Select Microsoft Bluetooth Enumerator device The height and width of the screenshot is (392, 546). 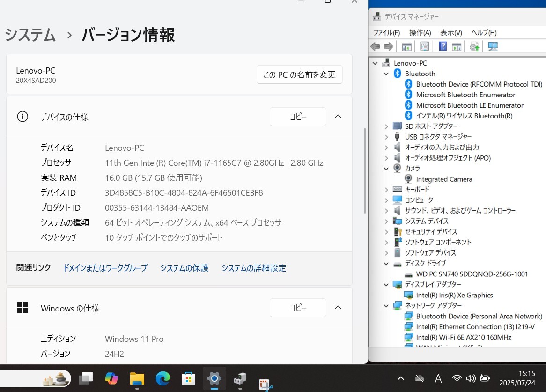click(x=465, y=95)
